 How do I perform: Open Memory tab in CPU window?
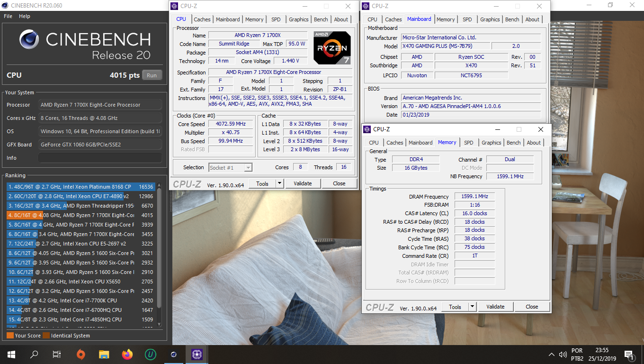click(x=254, y=19)
